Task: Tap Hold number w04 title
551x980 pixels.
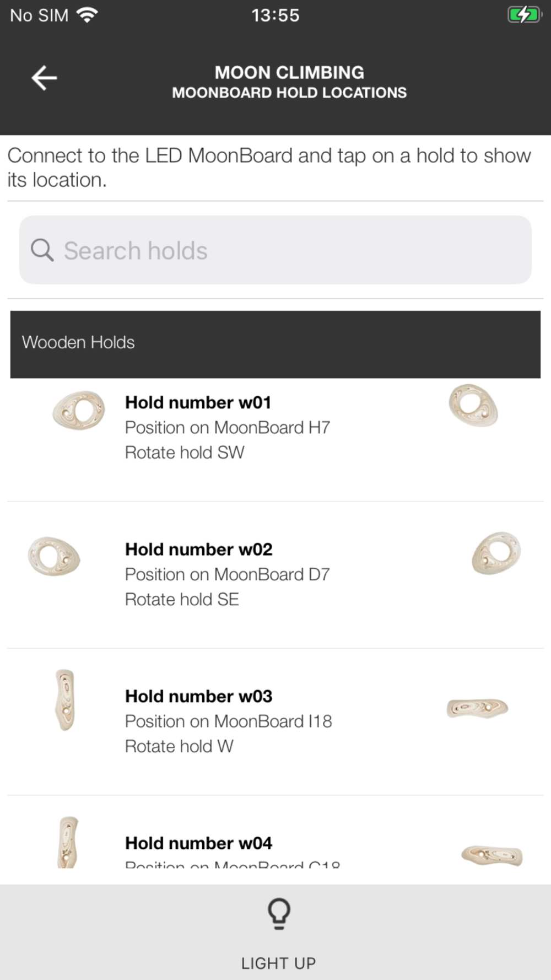Action: click(x=199, y=843)
